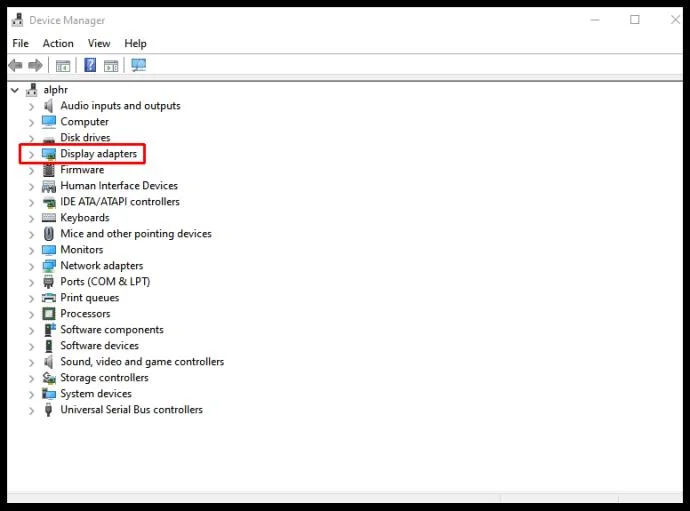Click the Device Manager title bar icon
The width and height of the screenshot is (690, 511).
click(18, 20)
